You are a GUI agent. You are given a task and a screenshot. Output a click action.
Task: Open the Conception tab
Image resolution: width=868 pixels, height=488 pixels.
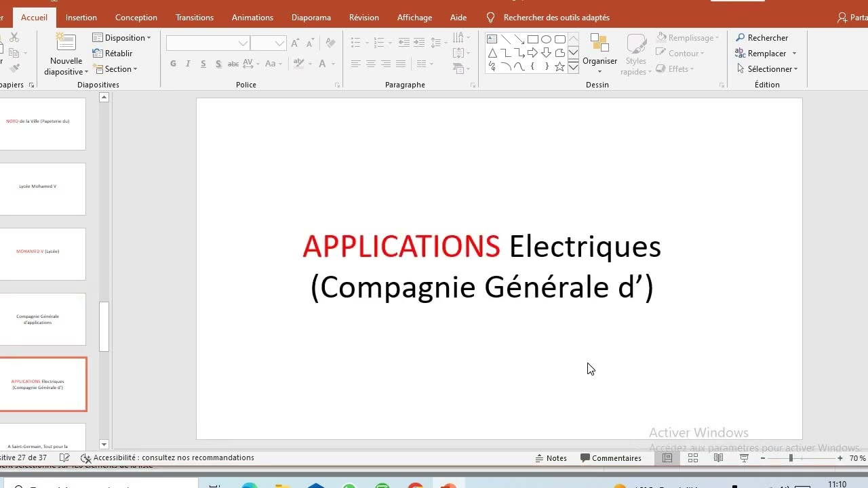(x=136, y=18)
